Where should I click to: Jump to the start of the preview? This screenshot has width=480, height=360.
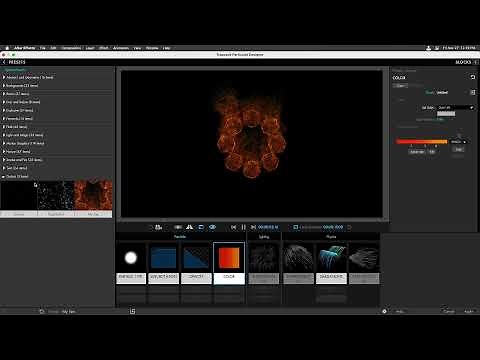click(234, 227)
